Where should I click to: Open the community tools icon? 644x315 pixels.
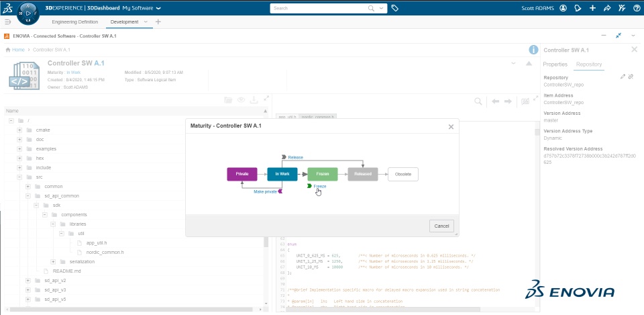[622, 8]
